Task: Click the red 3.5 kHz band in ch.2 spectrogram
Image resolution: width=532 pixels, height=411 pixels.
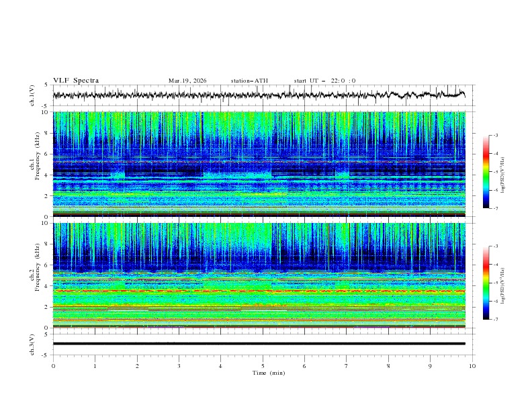Action: coord(259,291)
